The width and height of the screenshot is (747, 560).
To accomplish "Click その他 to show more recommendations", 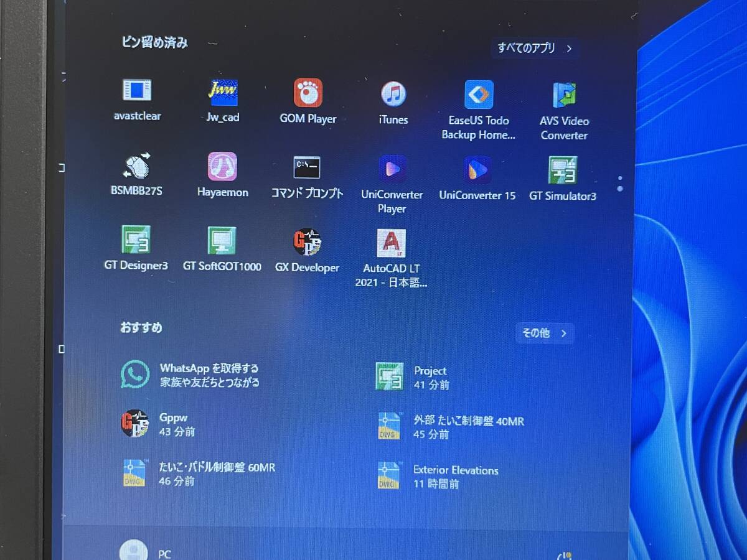I will point(545,333).
